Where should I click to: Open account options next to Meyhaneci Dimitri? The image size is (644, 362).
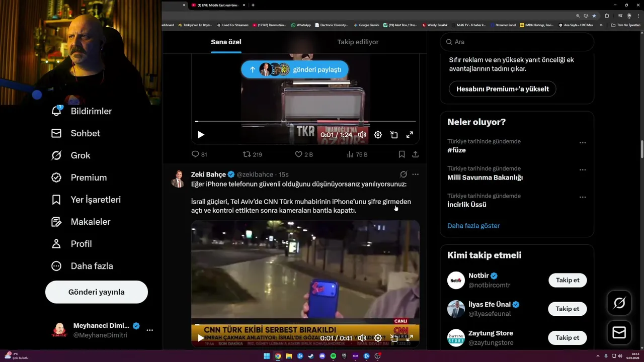click(149, 330)
